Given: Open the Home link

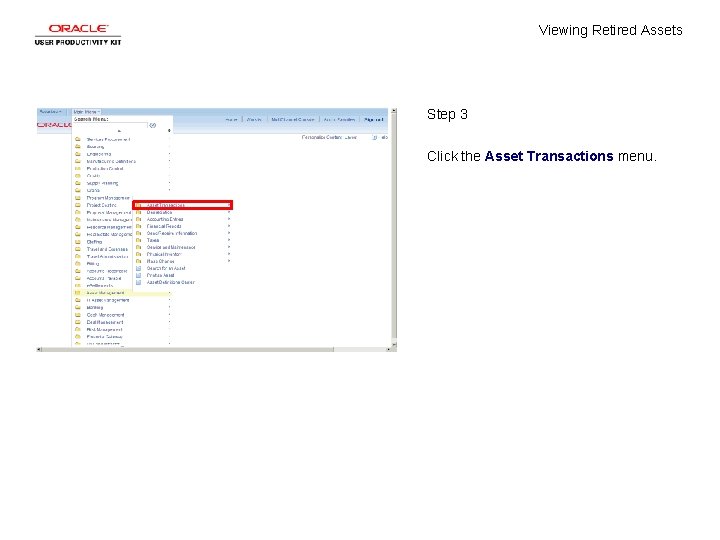Looking at the screenshot, I should pos(231,120).
